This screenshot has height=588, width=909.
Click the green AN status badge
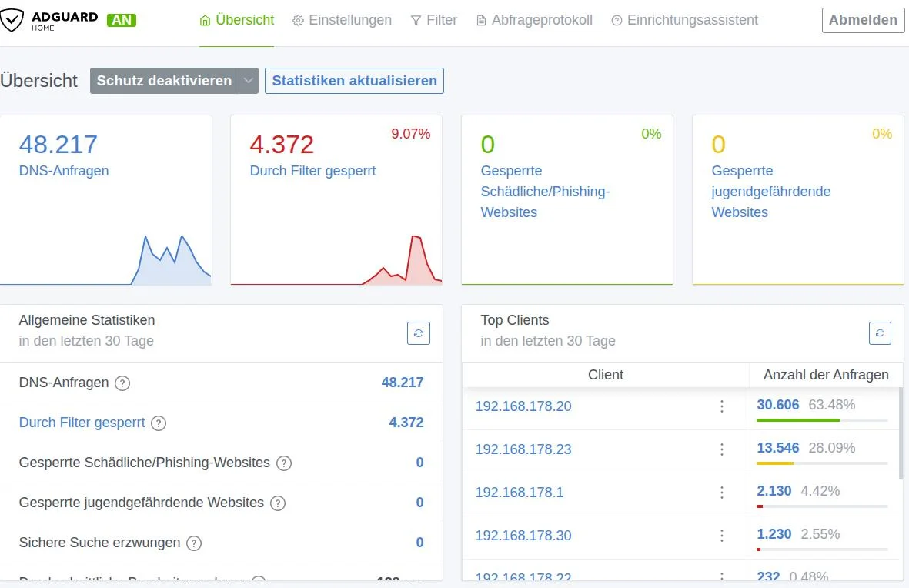click(122, 20)
